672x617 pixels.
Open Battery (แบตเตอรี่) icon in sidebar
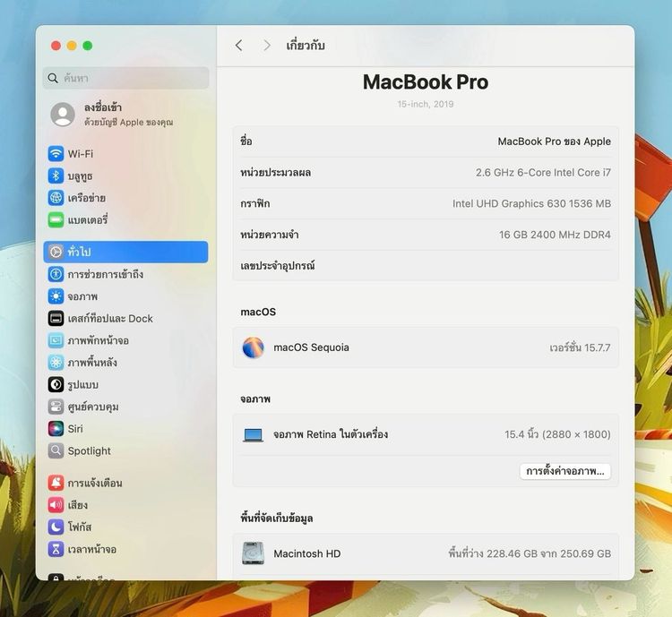[56, 219]
